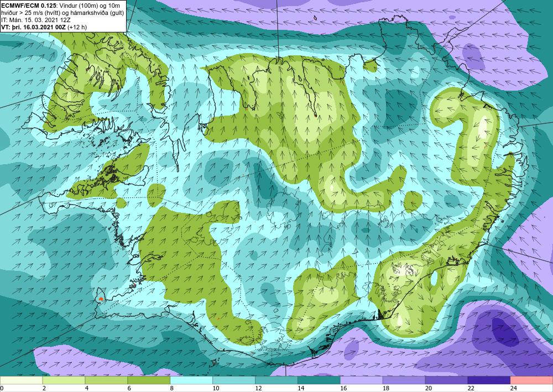Click the olive green 6–8 m/s legend swatch

149,380
